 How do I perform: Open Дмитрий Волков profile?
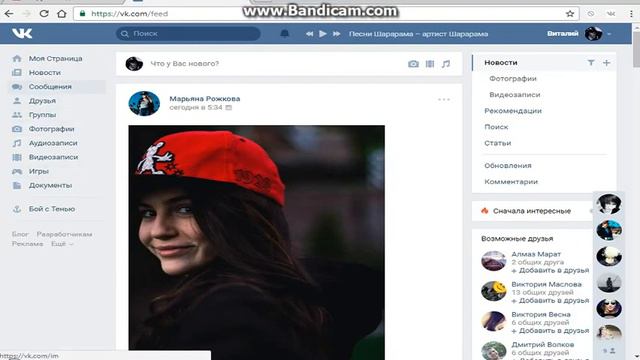[x=542, y=345]
